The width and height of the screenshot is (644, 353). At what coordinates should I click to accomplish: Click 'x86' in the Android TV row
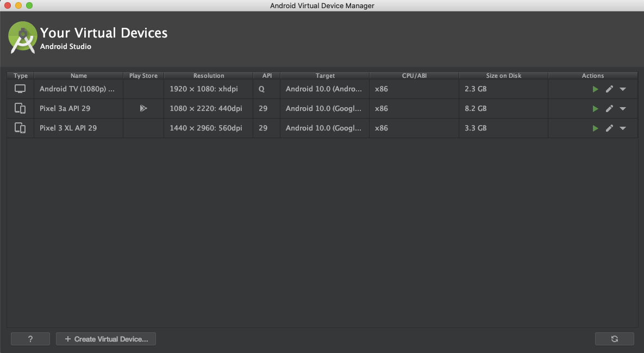tap(381, 89)
